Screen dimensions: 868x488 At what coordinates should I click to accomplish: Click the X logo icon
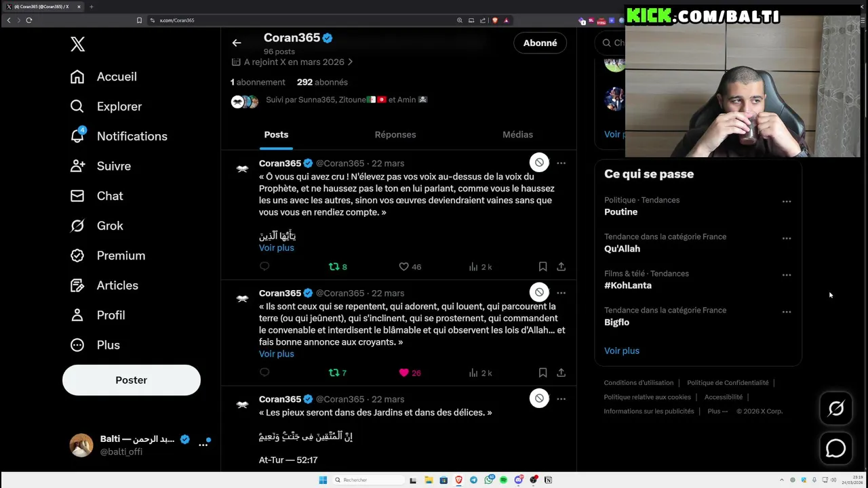click(x=77, y=44)
